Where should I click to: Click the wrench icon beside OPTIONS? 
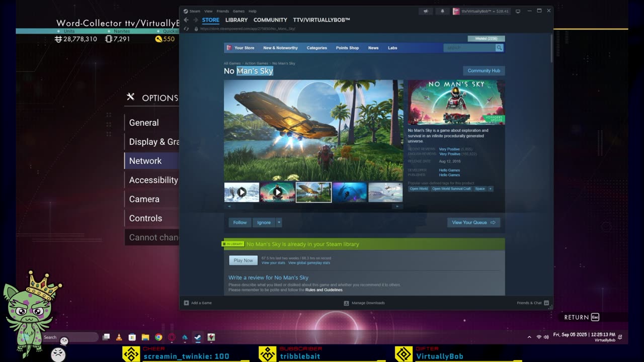tap(131, 97)
